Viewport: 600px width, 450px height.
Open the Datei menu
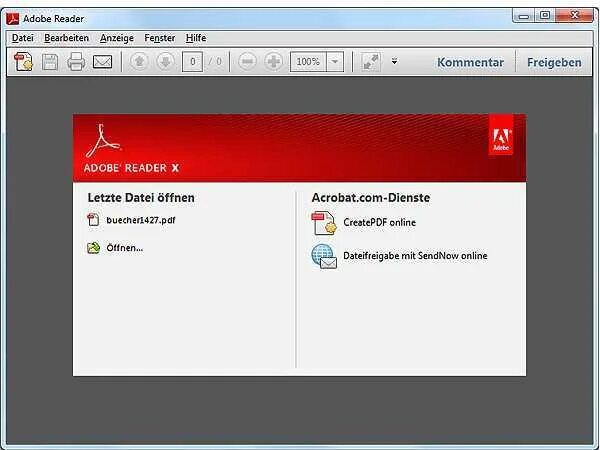pyautogui.click(x=23, y=38)
